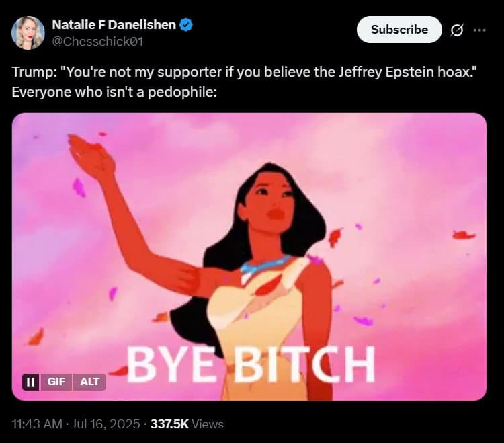View the 337.5K view count analytics

coord(169,424)
